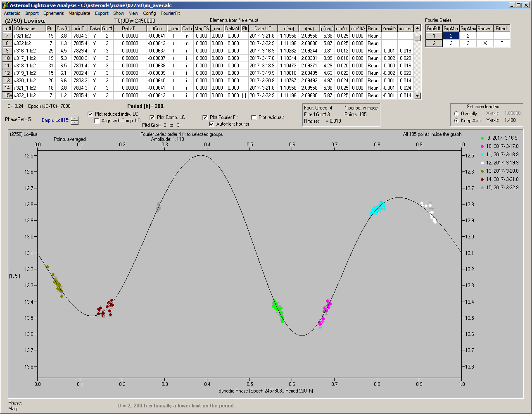Select row header 7 in lightcurve table
The image size is (532, 414).
click(7, 36)
